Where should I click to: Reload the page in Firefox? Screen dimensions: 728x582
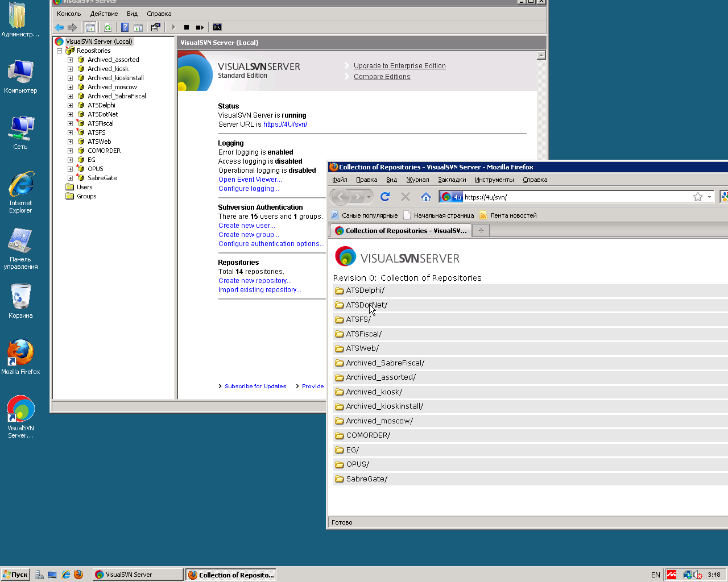click(x=385, y=197)
